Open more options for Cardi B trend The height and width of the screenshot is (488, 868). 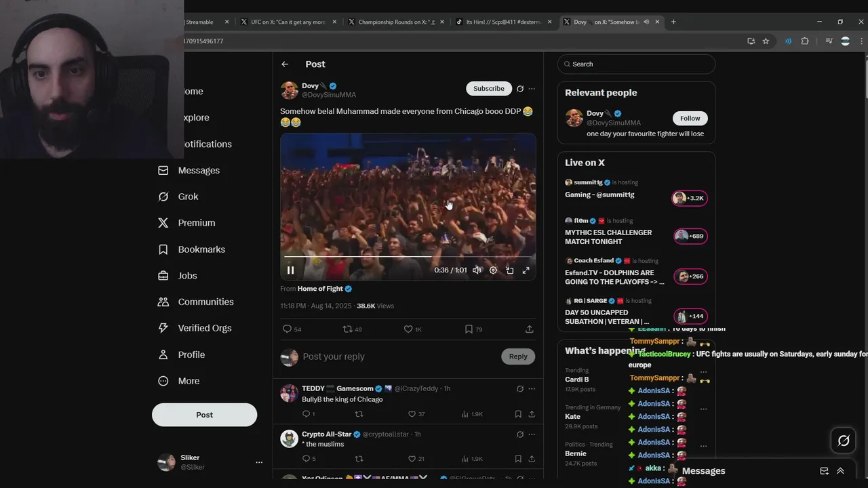(703, 372)
